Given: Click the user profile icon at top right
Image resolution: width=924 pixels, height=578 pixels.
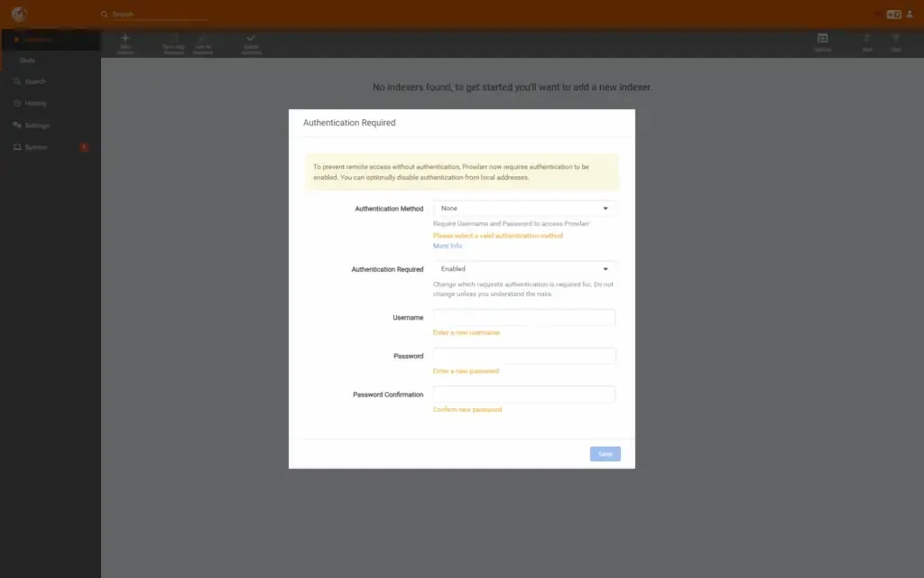Looking at the screenshot, I should [910, 14].
